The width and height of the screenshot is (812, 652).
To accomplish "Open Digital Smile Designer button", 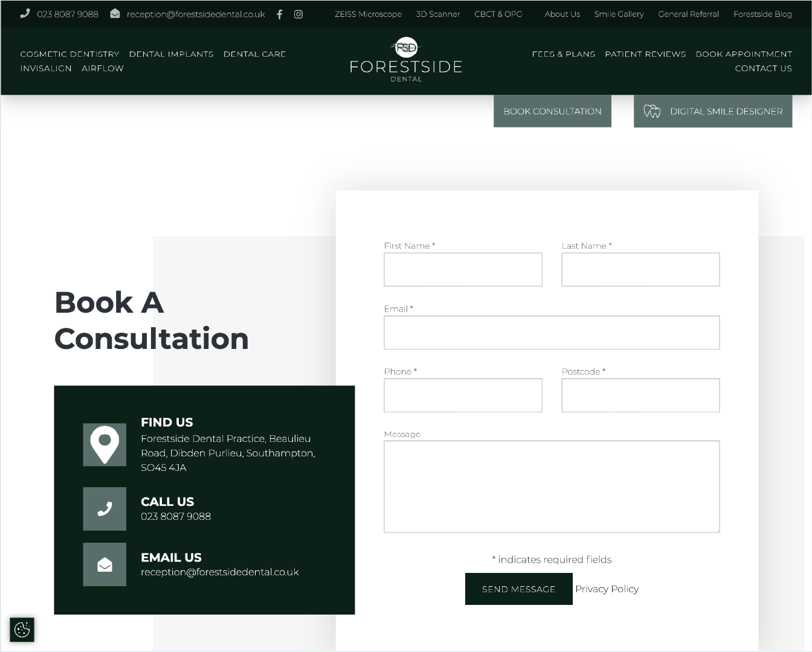I will tap(713, 111).
